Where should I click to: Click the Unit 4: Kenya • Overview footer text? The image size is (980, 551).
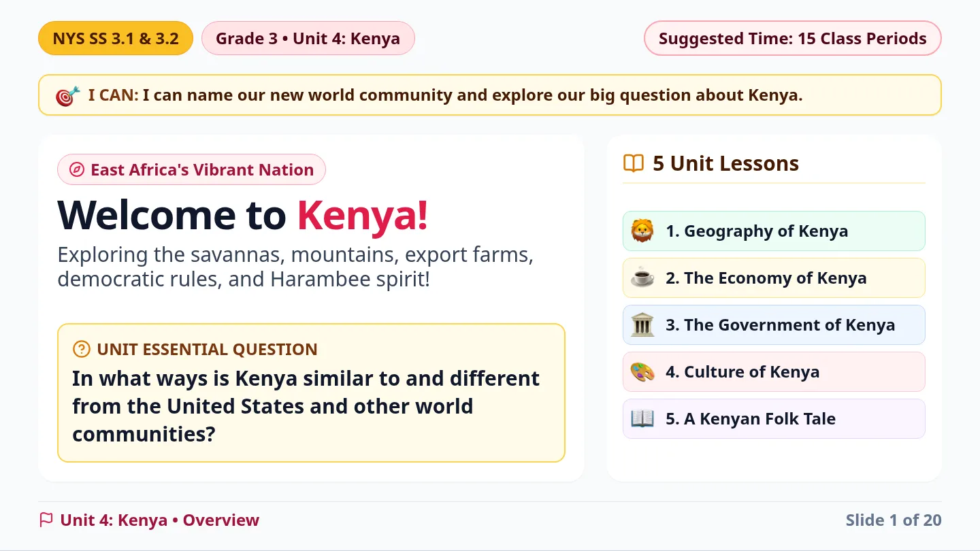click(x=159, y=520)
